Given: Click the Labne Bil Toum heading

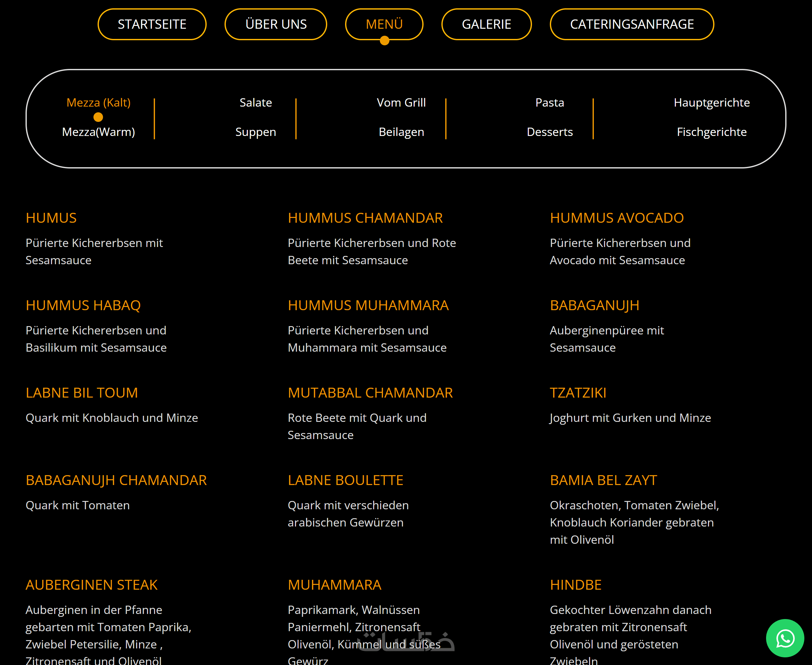Looking at the screenshot, I should pyautogui.click(x=82, y=393).
